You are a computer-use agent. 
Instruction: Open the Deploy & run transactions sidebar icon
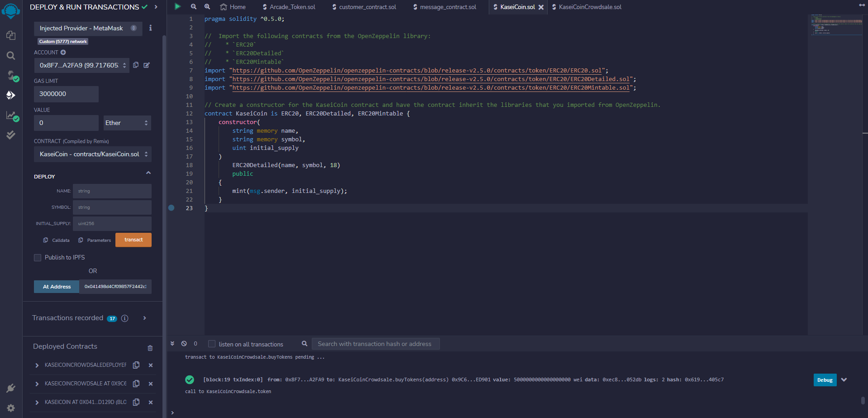tap(11, 95)
